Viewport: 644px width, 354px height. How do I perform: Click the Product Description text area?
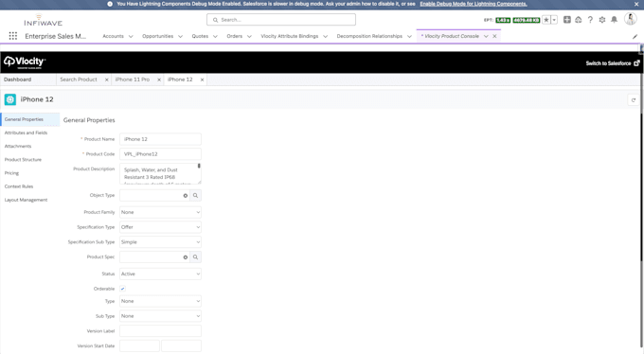160,173
